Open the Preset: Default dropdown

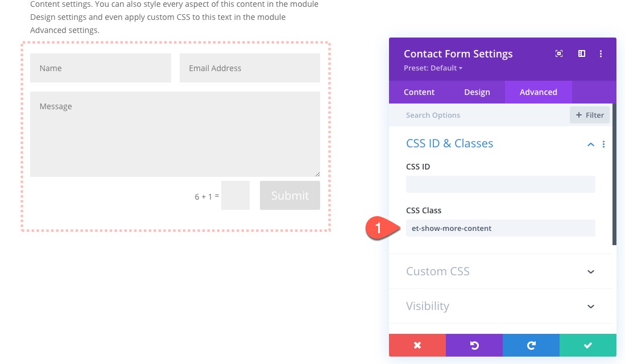tap(433, 68)
